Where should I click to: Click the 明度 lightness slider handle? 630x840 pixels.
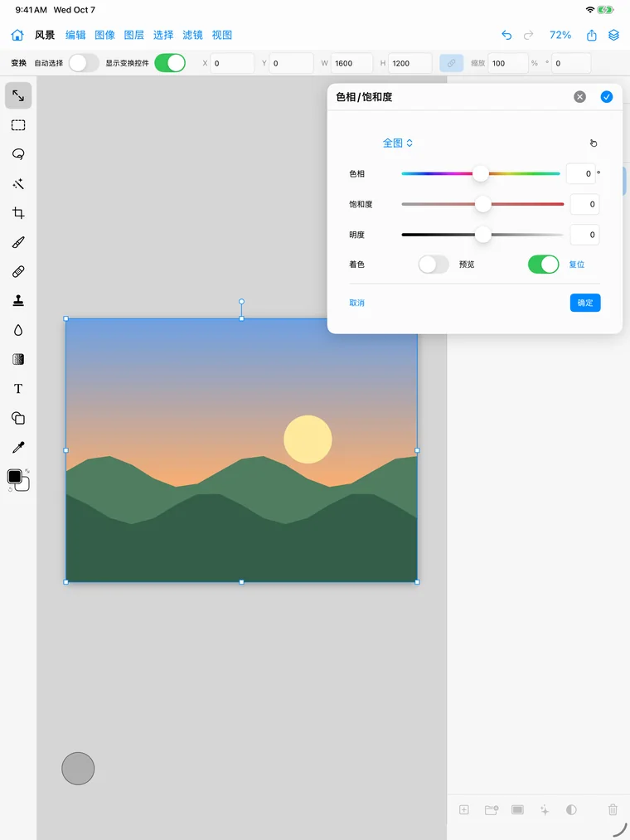tap(483, 234)
